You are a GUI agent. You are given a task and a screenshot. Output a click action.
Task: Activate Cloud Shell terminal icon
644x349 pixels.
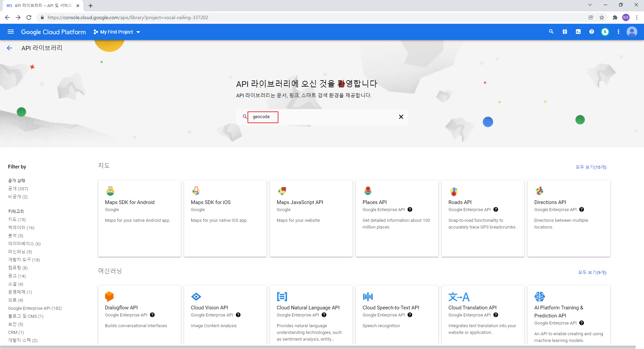tap(578, 32)
